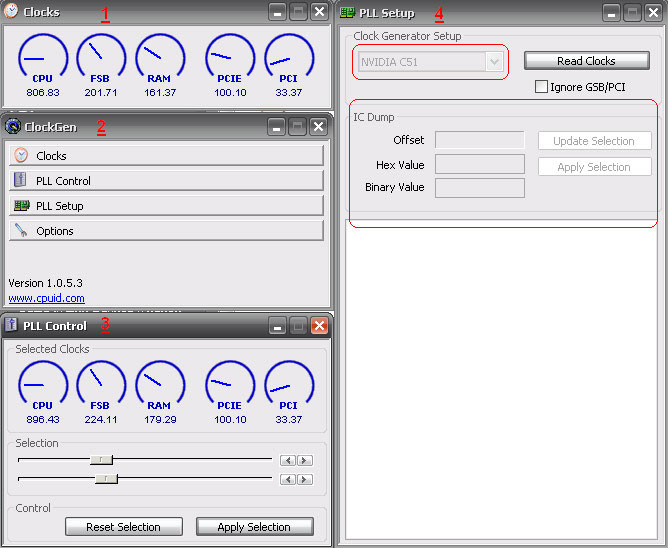
Task: Click Apply Selection in PLL Control
Action: coord(254,527)
